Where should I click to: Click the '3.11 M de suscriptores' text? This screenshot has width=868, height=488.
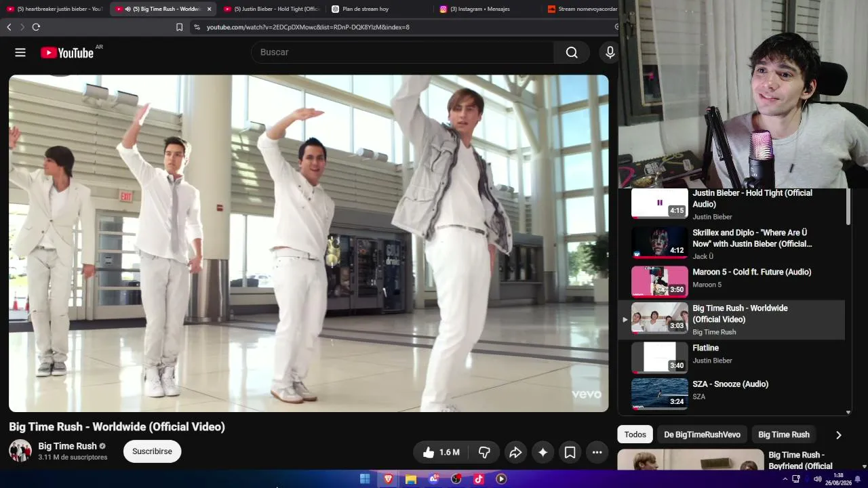pos(73,457)
